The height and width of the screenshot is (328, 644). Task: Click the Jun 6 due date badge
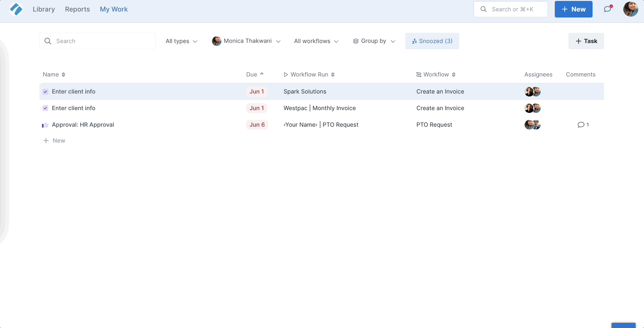click(x=257, y=125)
